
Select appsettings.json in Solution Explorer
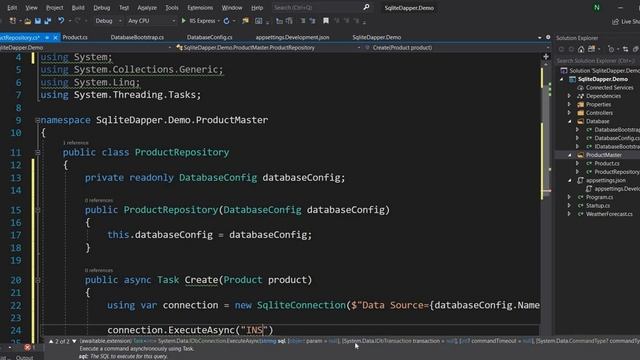coord(606,180)
